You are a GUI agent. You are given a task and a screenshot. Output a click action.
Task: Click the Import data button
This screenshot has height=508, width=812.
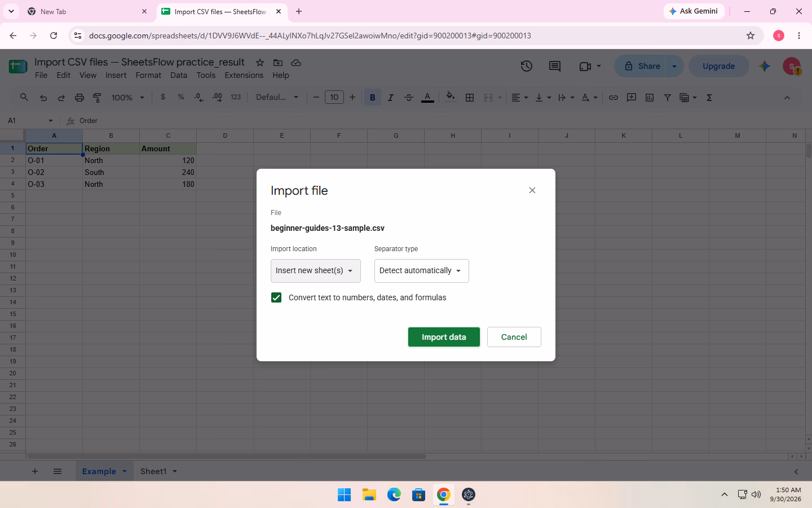444,337
